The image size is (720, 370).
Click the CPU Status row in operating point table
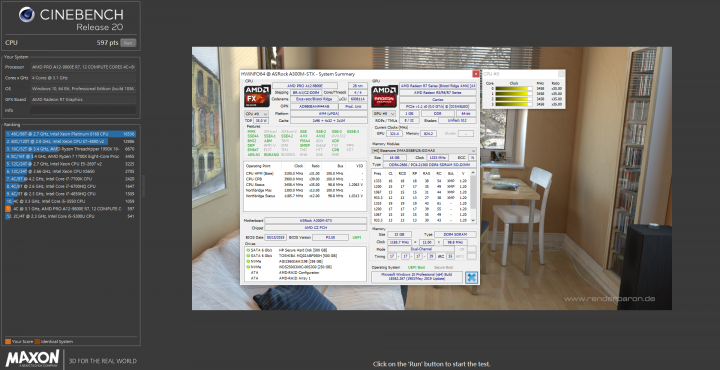tap(305, 184)
